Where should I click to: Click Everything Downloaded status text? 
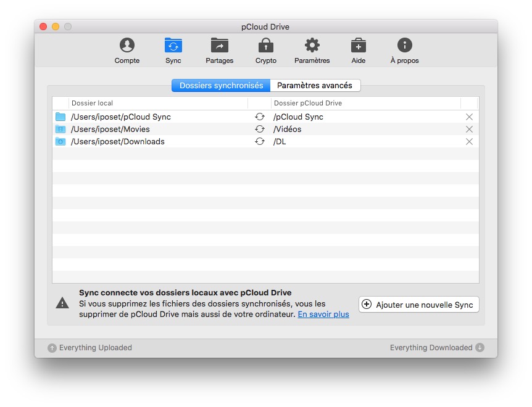tap(431, 348)
